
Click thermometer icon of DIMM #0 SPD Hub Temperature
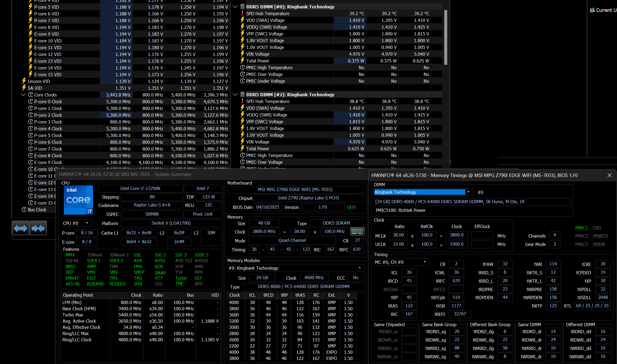pos(243,13)
